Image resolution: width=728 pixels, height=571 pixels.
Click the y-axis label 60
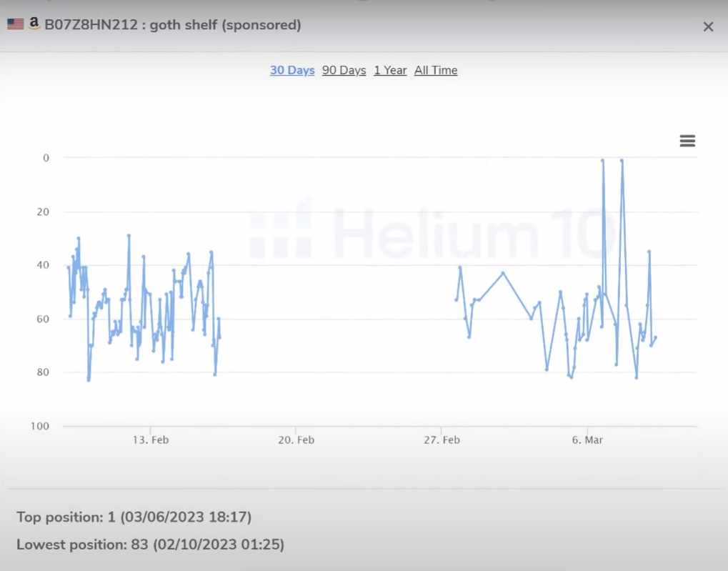click(x=43, y=319)
